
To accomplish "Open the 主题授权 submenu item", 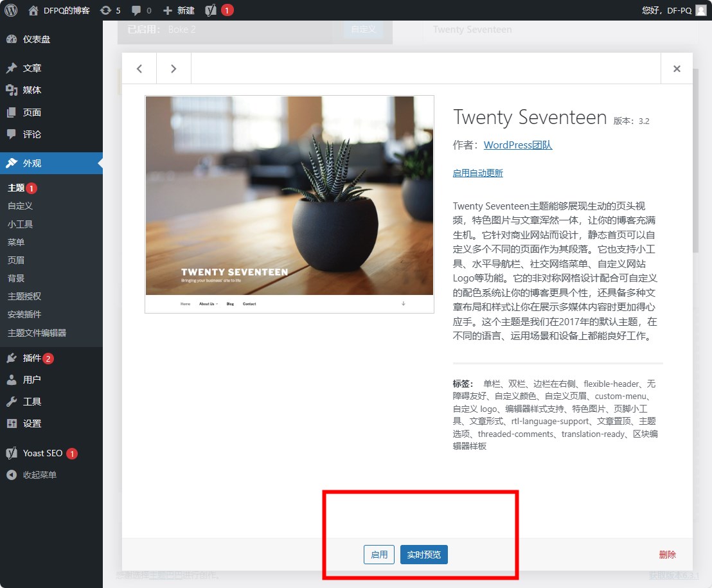I will click(24, 296).
